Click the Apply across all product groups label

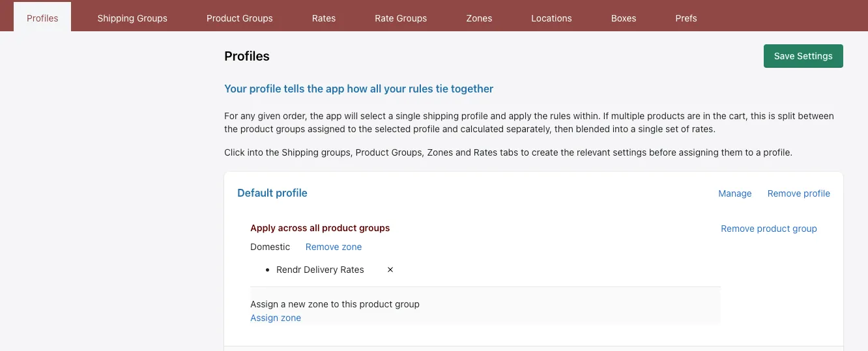[x=320, y=228]
